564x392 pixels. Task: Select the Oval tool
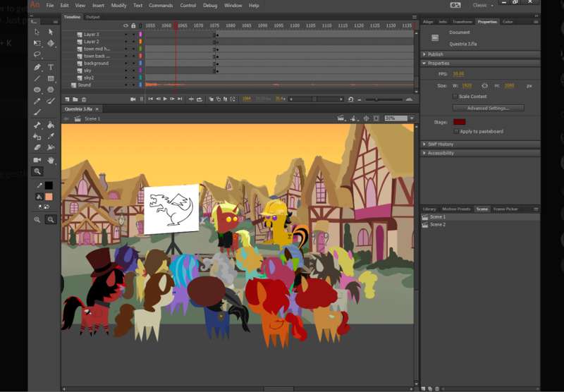tap(37, 90)
